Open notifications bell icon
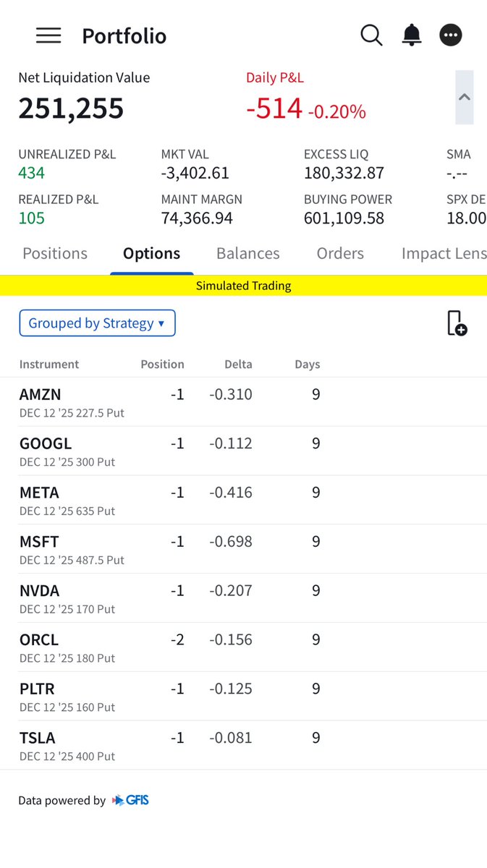Image resolution: width=487 pixels, height=868 pixels. pos(412,35)
